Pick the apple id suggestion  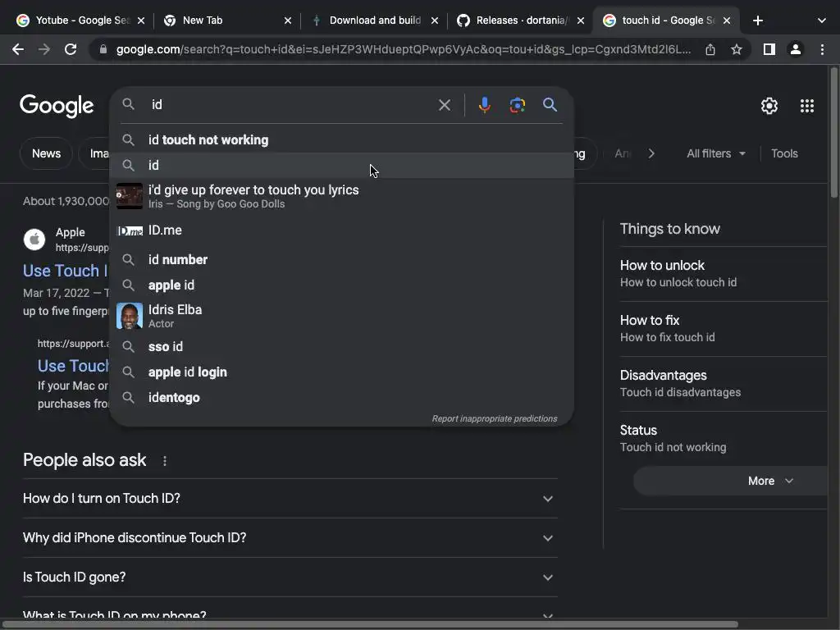click(x=342, y=285)
